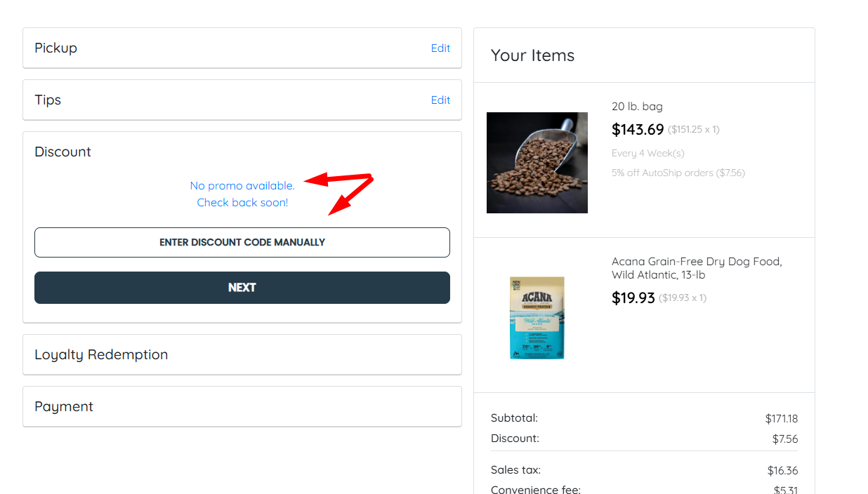Expand the Payment section

(242, 406)
